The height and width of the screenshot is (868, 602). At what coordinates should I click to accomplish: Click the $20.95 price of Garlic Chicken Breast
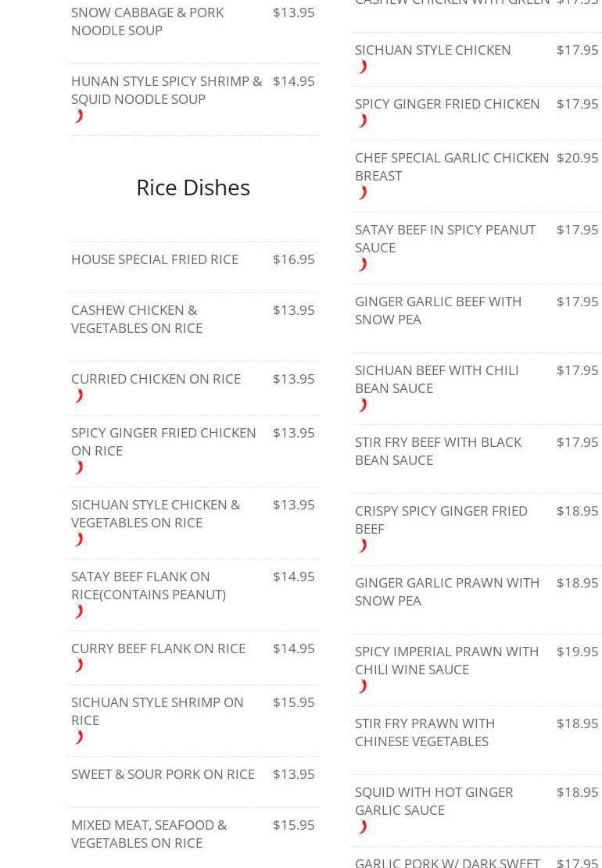[577, 158]
